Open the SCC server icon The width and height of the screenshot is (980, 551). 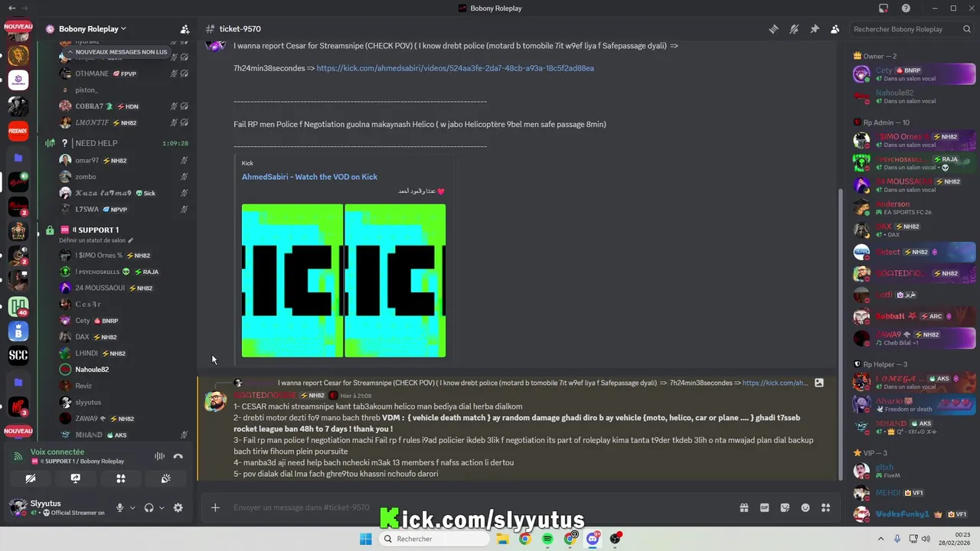tap(18, 355)
